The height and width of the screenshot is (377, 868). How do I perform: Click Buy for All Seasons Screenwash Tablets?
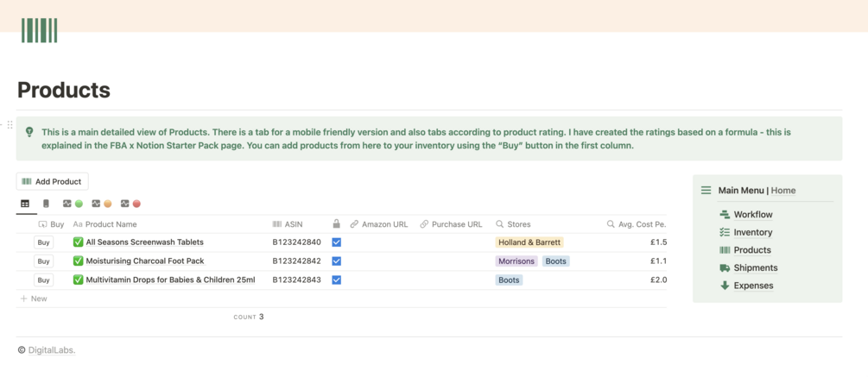point(44,242)
